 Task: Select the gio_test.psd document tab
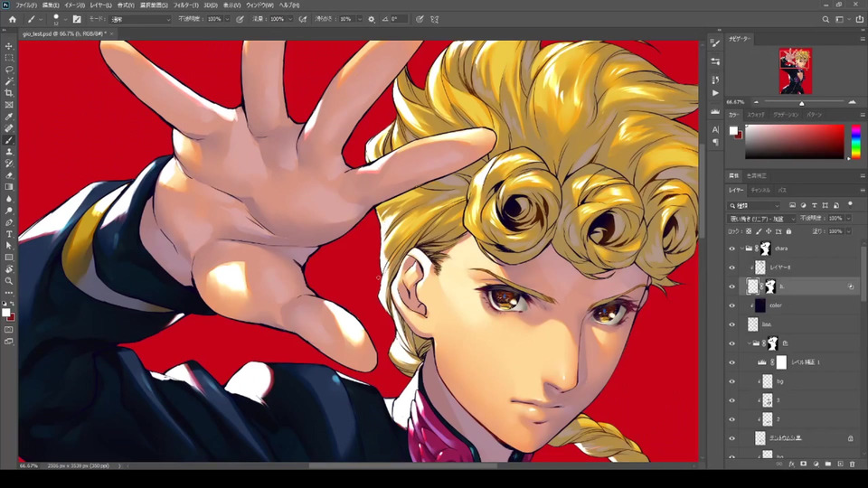pos(65,34)
